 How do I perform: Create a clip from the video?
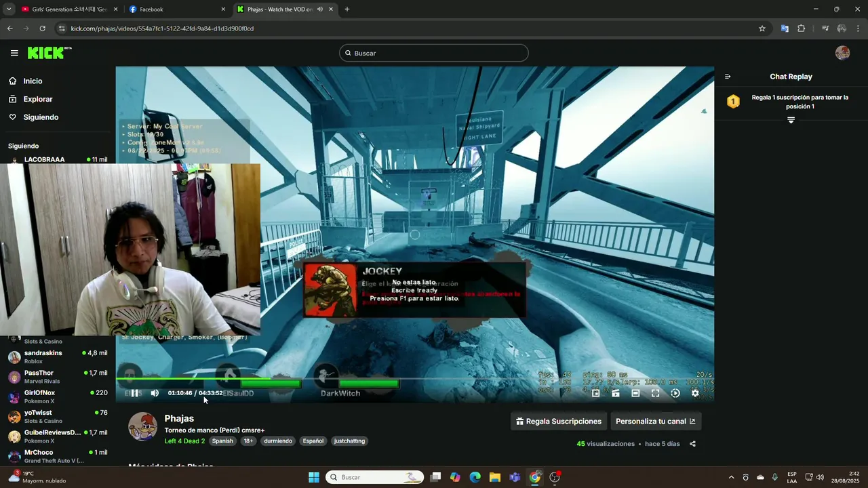pyautogui.click(x=616, y=393)
